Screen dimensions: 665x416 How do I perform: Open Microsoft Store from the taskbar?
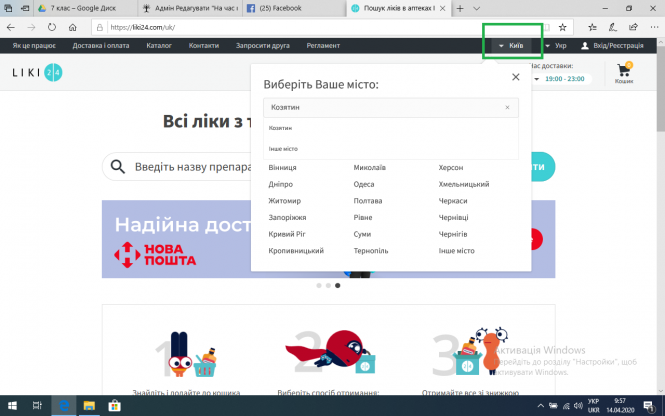click(114, 405)
